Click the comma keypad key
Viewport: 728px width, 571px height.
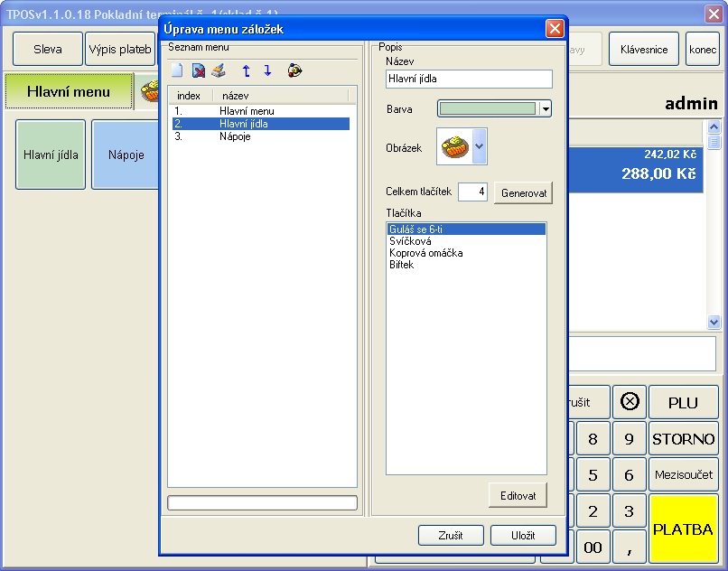tap(630, 548)
